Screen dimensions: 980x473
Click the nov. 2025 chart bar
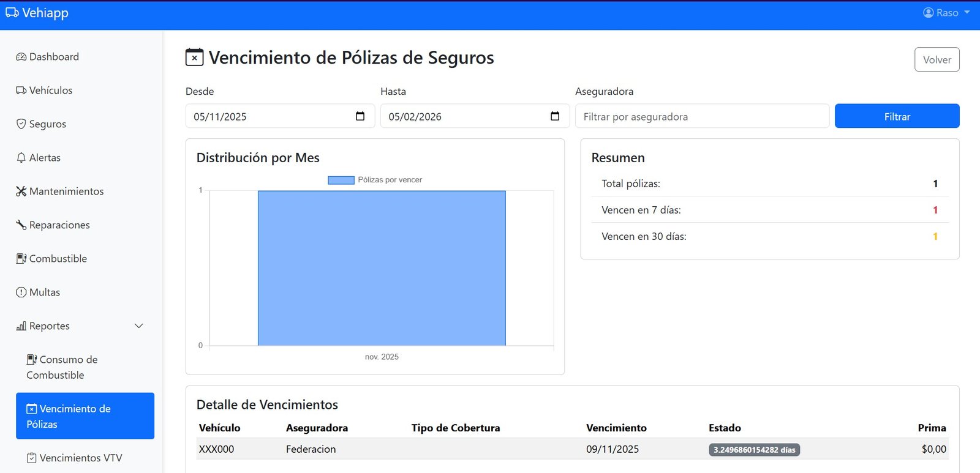[x=382, y=268]
